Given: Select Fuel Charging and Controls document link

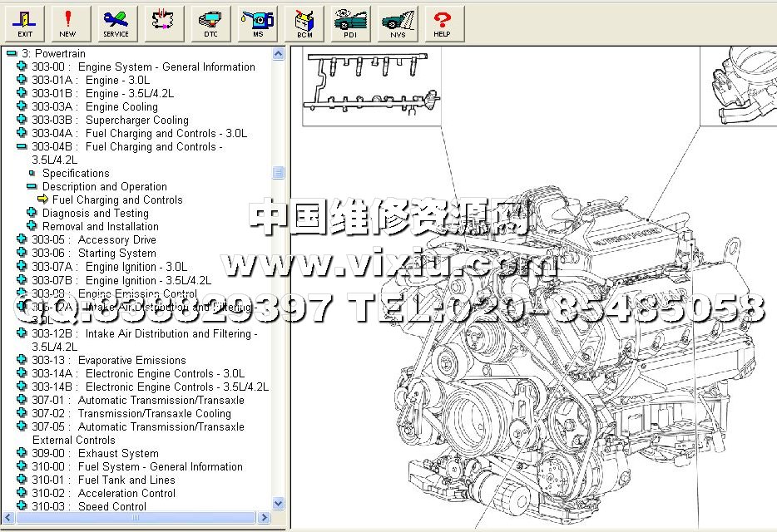Looking at the screenshot, I should (x=117, y=199).
